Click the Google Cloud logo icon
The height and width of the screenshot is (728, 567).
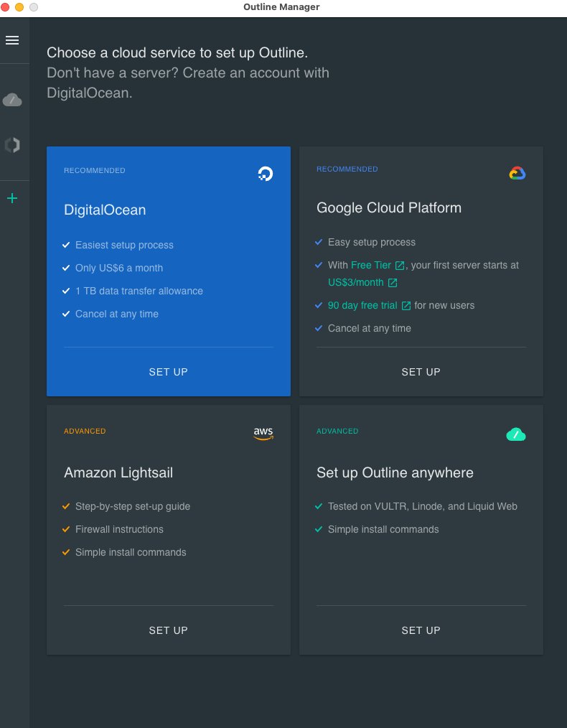(x=517, y=173)
